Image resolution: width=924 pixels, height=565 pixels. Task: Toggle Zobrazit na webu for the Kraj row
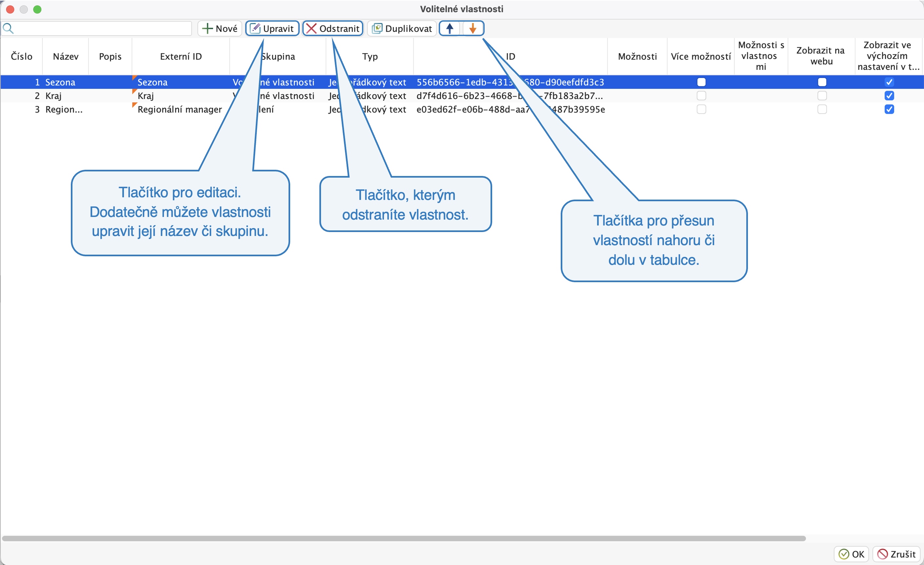click(x=822, y=96)
